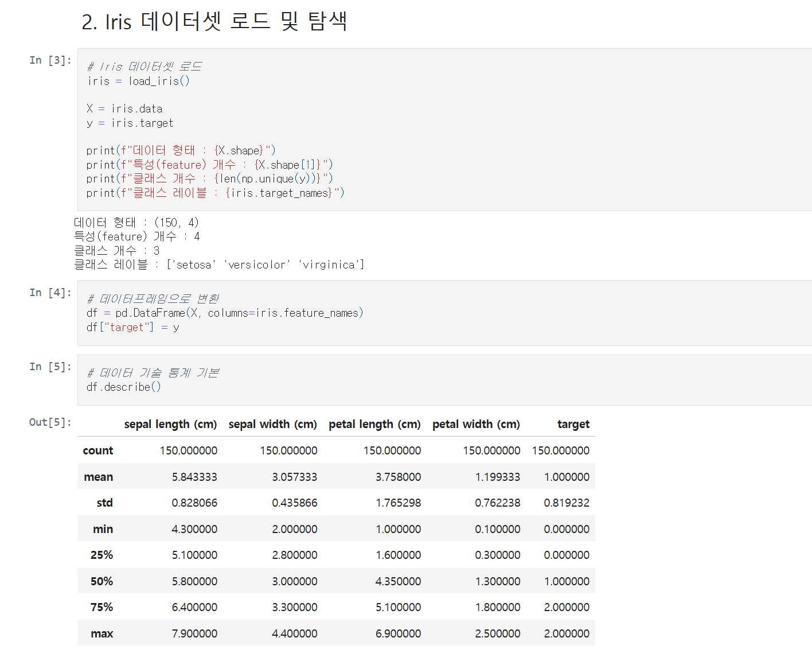
Task: Click min petal width value 0.100000
Action: (498, 529)
